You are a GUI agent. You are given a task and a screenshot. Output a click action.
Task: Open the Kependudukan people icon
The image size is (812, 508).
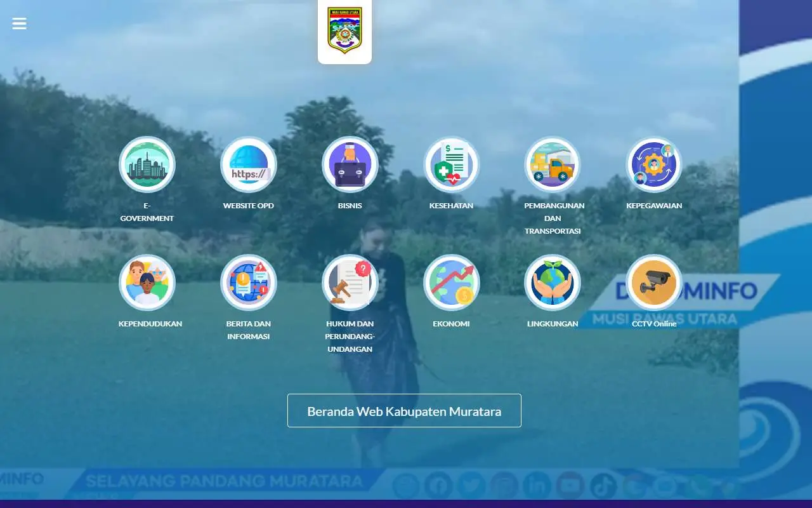[x=147, y=283]
